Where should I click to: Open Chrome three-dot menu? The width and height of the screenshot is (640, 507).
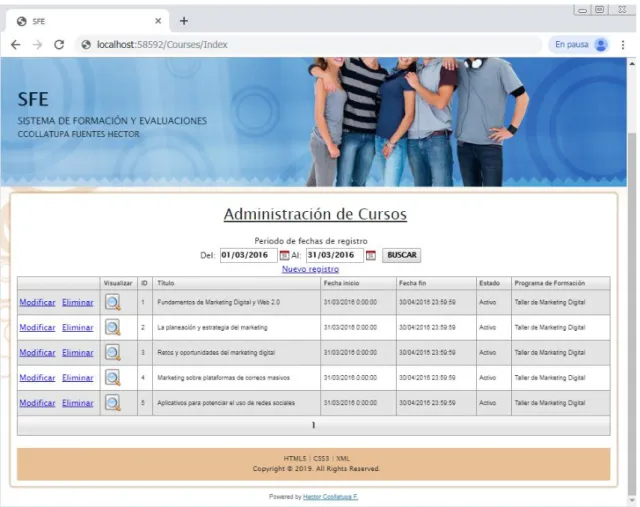coord(623,44)
